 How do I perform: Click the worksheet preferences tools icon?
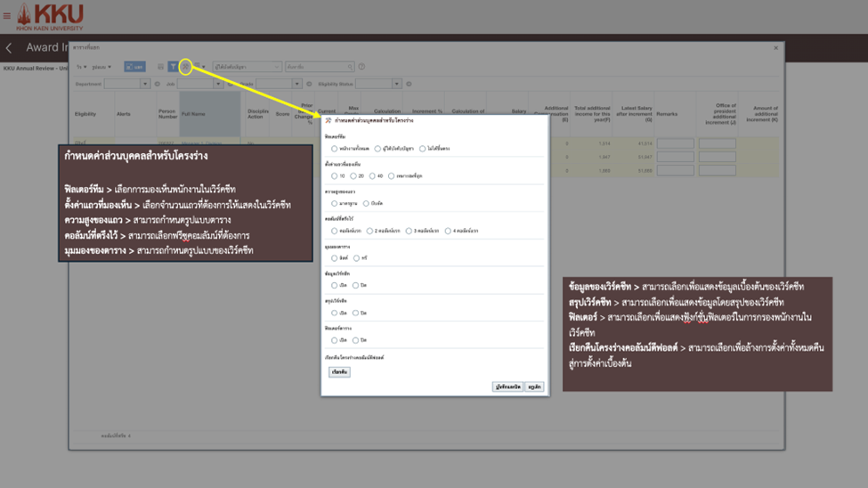click(x=185, y=67)
